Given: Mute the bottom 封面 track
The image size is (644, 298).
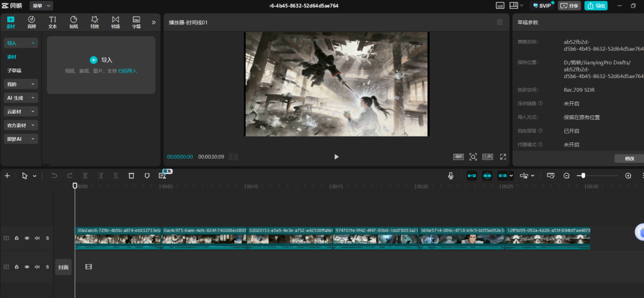Looking at the screenshot, I should 38,267.
